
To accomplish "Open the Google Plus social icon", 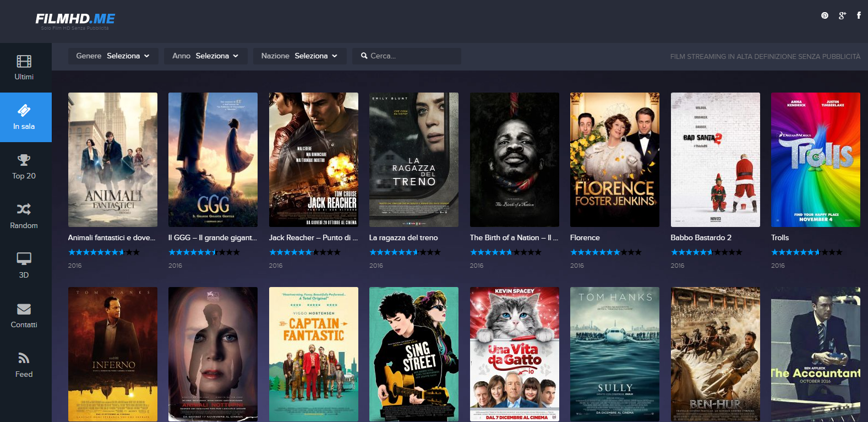I will pos(842,15).
